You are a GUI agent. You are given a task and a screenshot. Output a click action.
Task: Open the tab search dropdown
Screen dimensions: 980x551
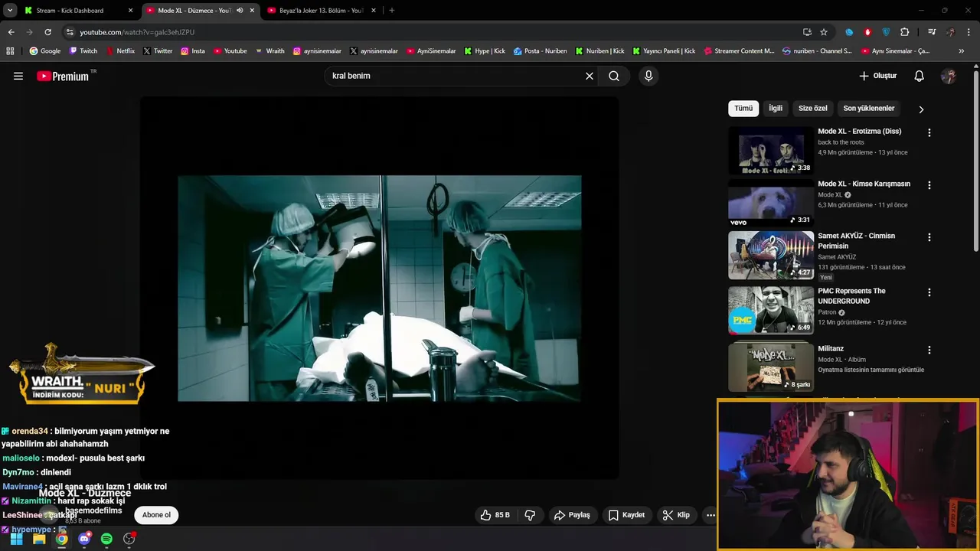pos(10,11)
